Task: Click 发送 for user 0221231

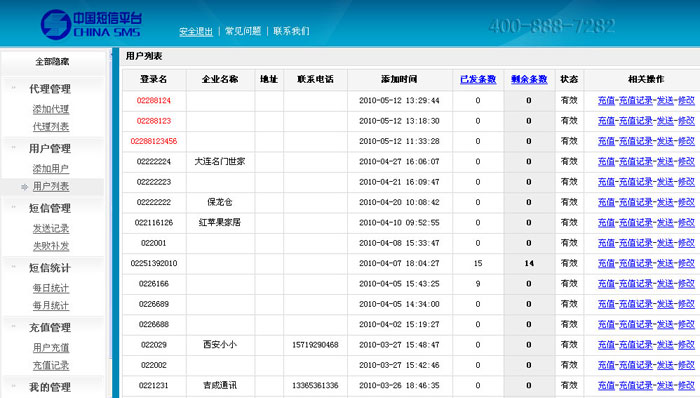Action: (665, 386)
